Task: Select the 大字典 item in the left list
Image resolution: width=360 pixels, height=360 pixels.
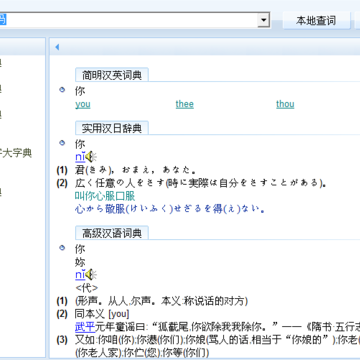Action: 16,154
